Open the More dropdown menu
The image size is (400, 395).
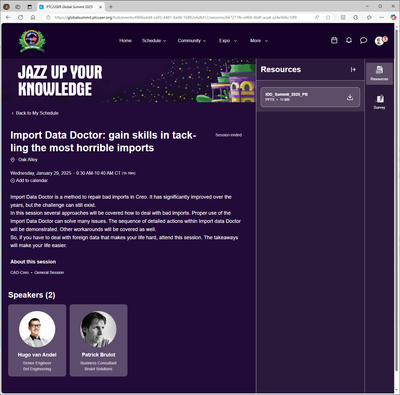[259, 41]
